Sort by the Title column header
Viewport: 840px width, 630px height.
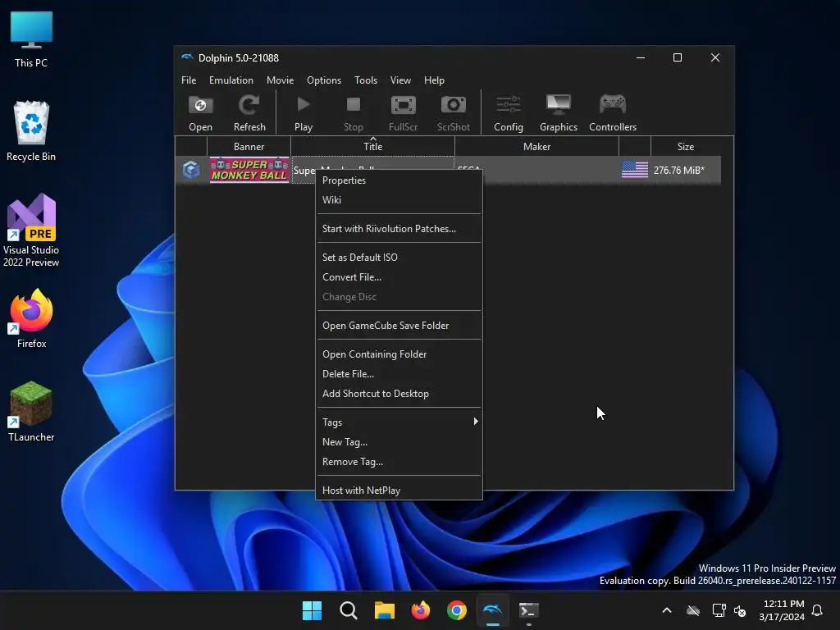coord(373,146)
